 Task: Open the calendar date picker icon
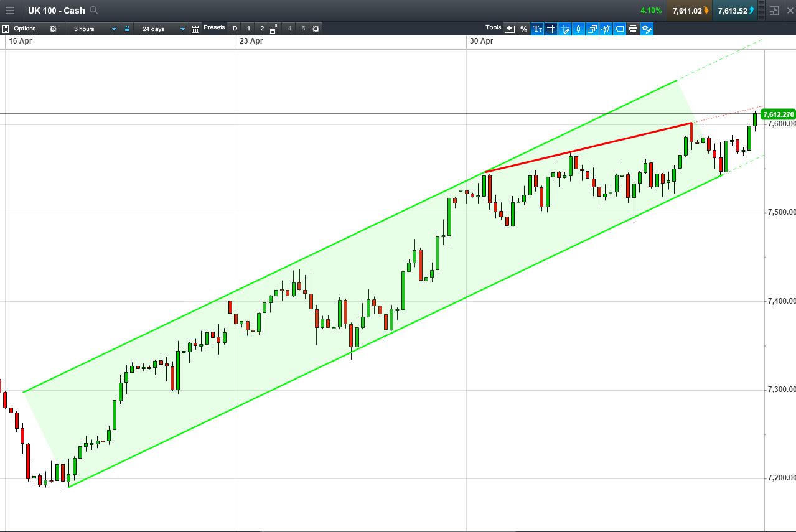pyautogui.click(x=195, y=29)
